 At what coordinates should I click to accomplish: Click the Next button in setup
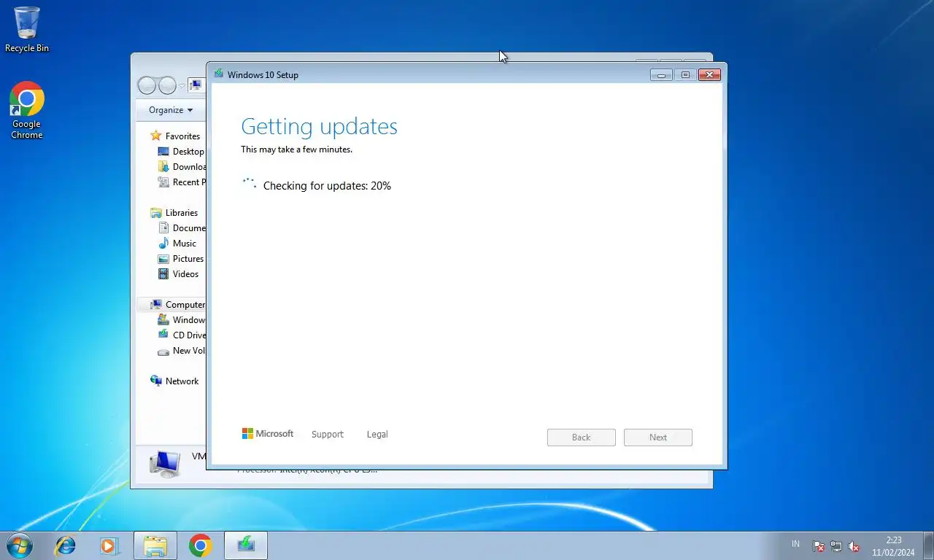pyautogui.click(x=658, y=437)
